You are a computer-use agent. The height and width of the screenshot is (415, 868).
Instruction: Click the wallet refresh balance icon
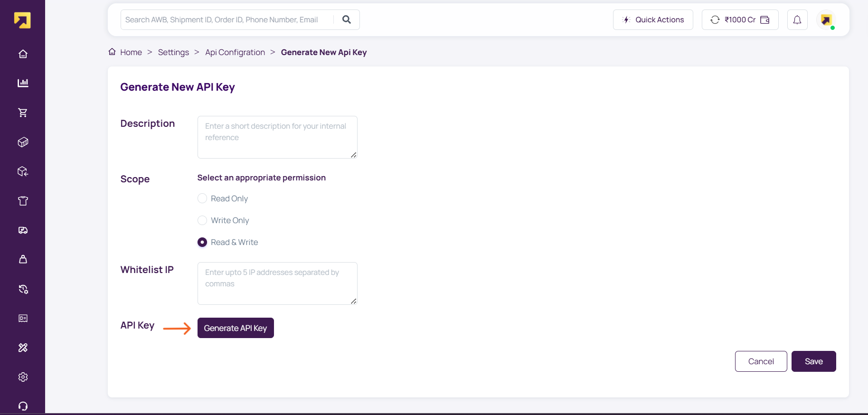tap(715, 20)
